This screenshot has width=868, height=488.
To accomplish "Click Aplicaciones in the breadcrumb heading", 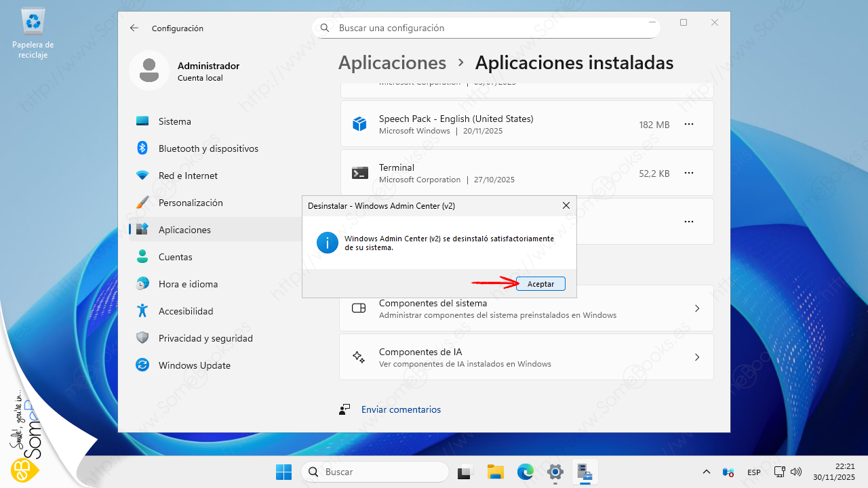I will [x=392, y=63].
